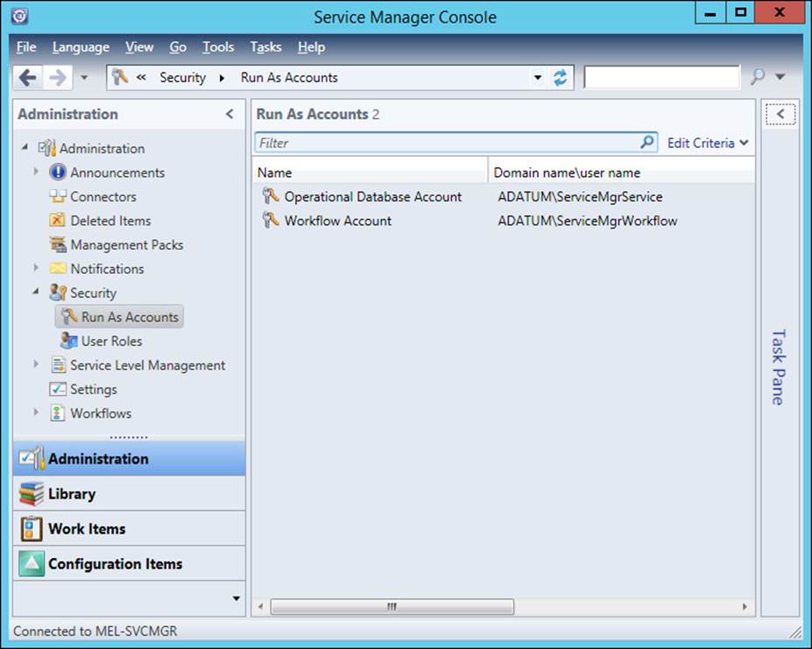Screen dimensions: 812x649
Task: Click the Task Pane vertical label
Action: pos(779,367)
